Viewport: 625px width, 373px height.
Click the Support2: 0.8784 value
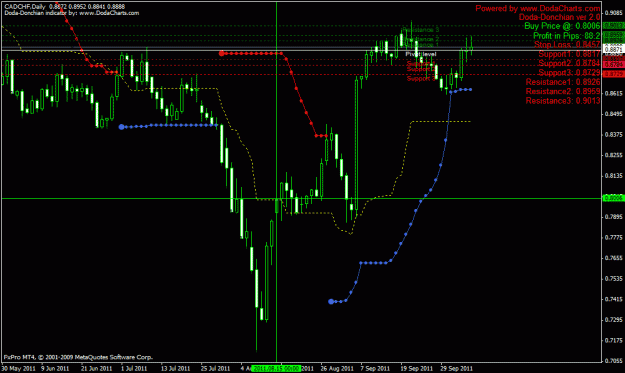(x=569, y=63)
